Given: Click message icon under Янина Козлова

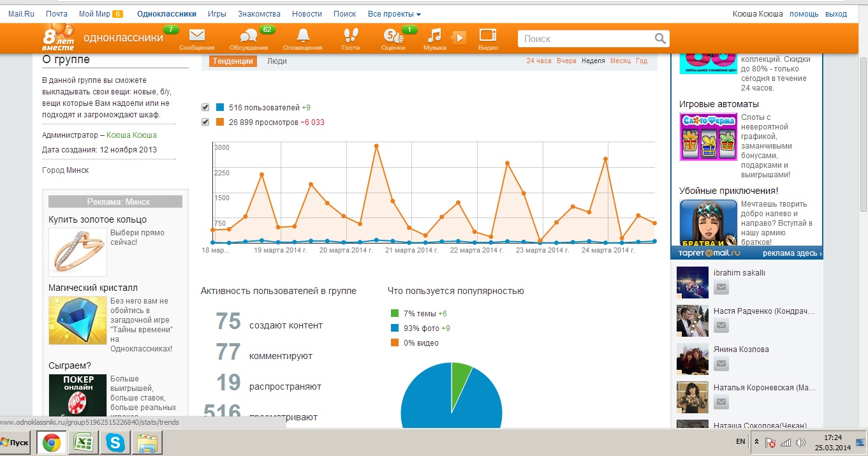Looking at the screenshot, I should (721, 364).
